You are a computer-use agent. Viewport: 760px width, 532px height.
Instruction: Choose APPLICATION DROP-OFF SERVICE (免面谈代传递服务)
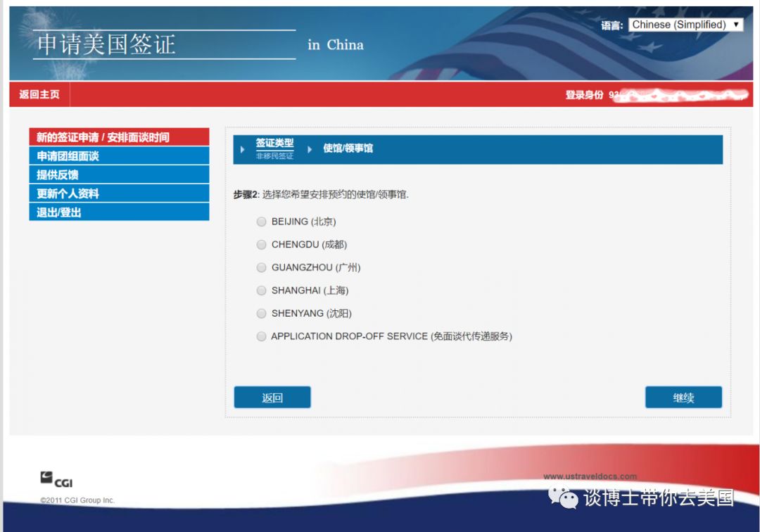pyautogui.click(x=261, y=336)
